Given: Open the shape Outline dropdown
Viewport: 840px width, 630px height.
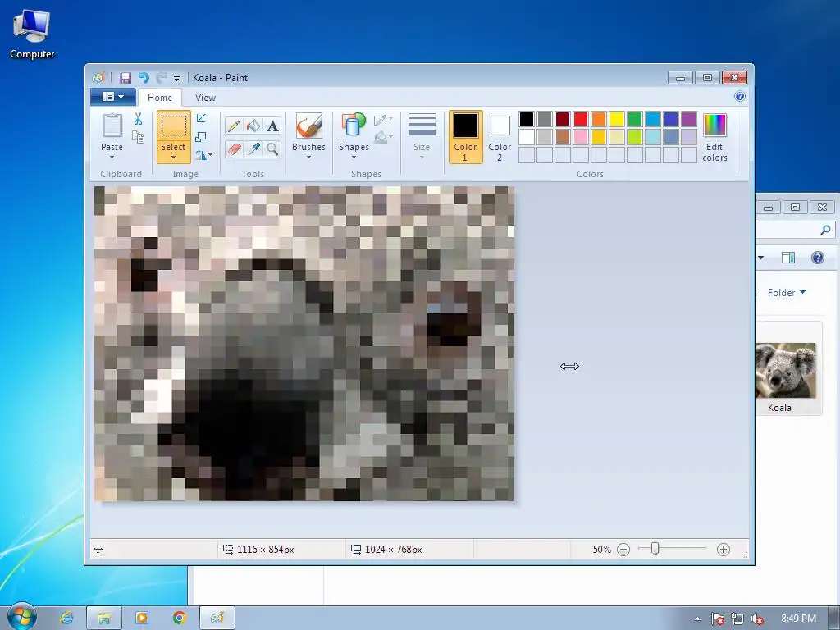Looking at the screenshot, I should pos(383,120).
